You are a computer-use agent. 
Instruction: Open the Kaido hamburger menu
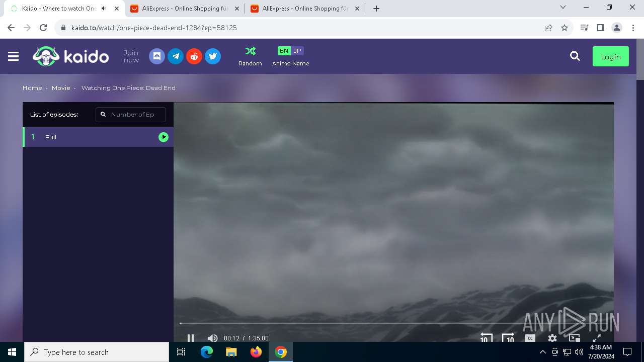(14, 56)
